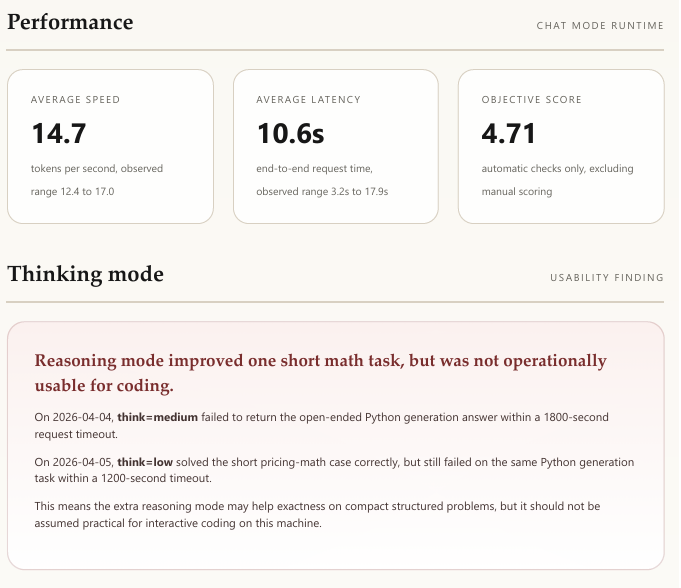Viewport: 681px width, 588px height.
Task: Click the 4.71 objective score value
Action: click(x=509, y=133)
